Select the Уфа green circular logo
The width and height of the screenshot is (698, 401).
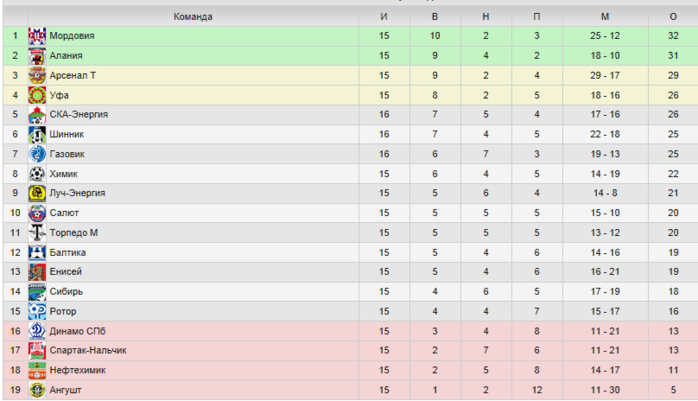coord(37,95)
